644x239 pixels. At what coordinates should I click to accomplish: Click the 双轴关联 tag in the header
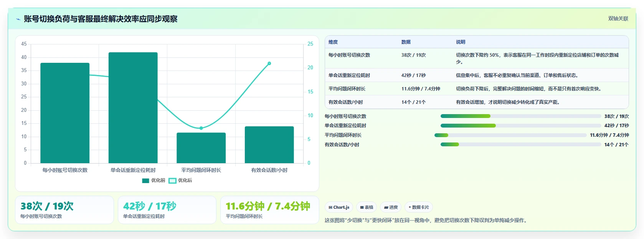click(618, 18)
